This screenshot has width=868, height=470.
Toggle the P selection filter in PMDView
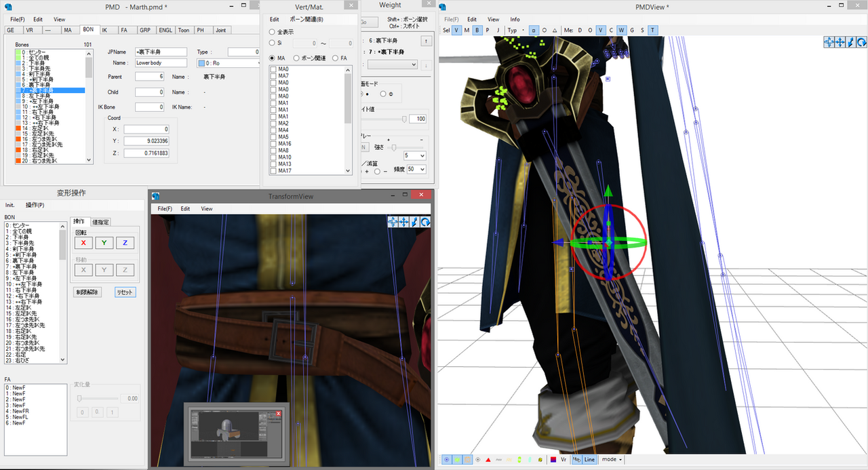coord(488,30)
